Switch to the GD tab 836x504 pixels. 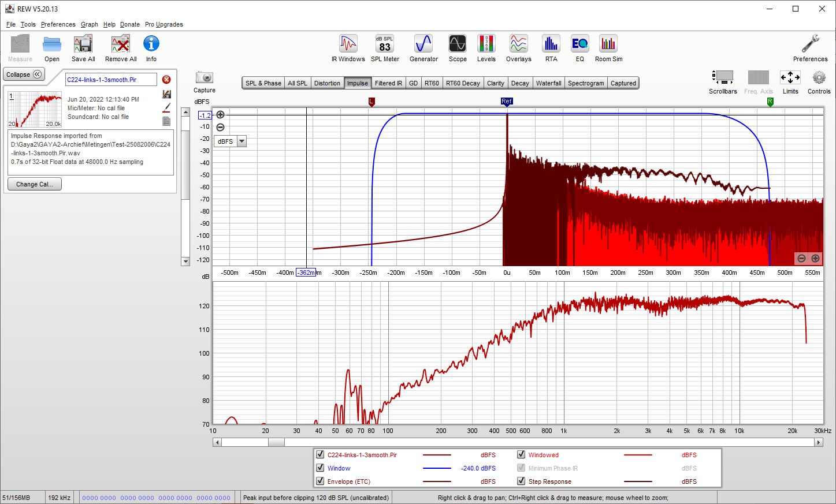point(413,83)
